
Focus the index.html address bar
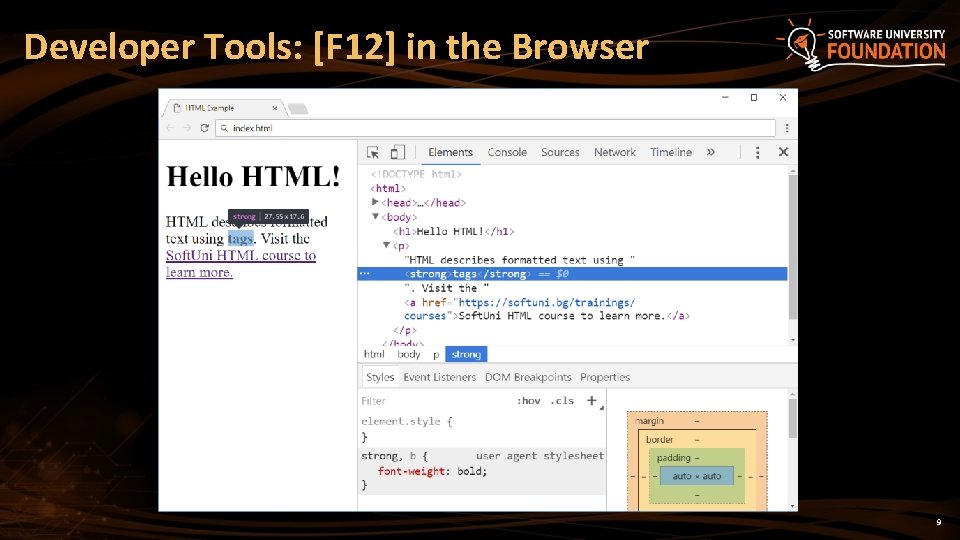[495, 128]
